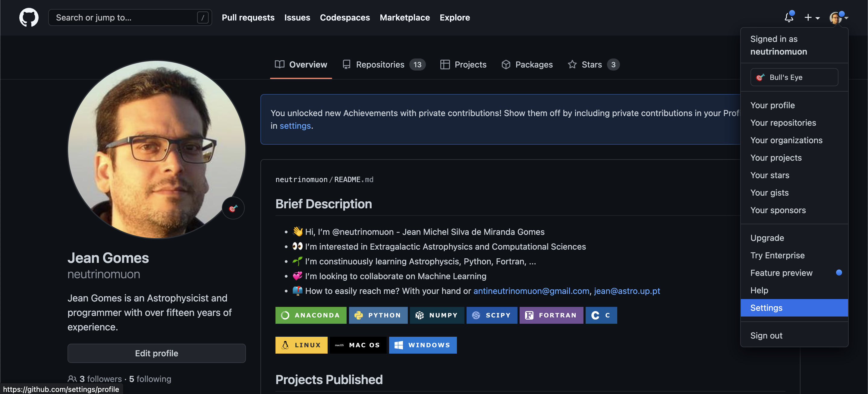Click the NumPy badge
868x394 pixels.
pos(437,315)
